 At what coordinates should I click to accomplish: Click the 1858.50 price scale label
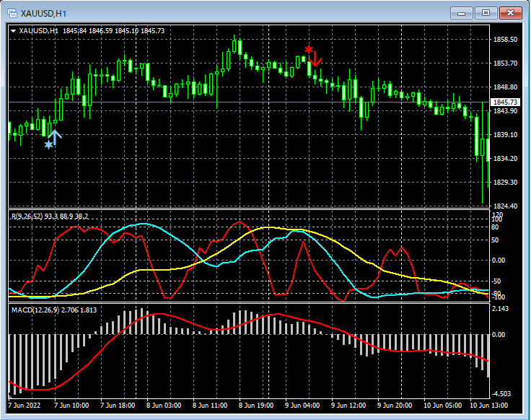coord(504,40)
